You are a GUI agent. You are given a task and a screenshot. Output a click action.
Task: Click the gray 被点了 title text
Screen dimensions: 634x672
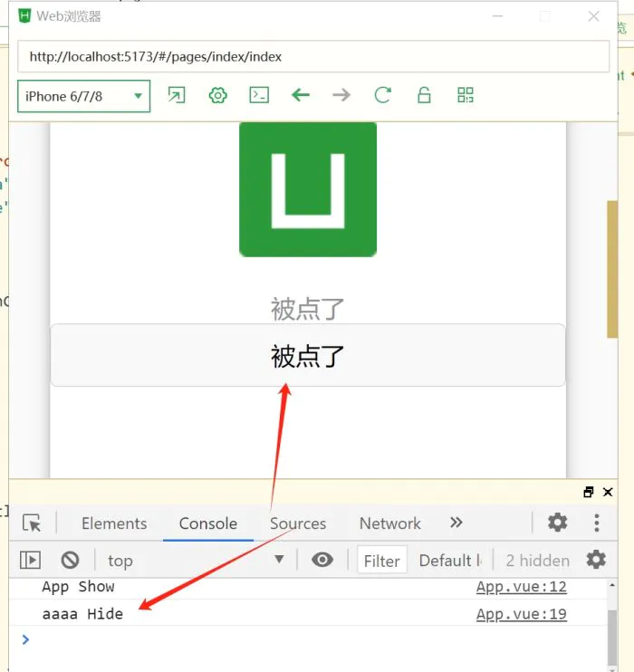(x=307, y=309)
